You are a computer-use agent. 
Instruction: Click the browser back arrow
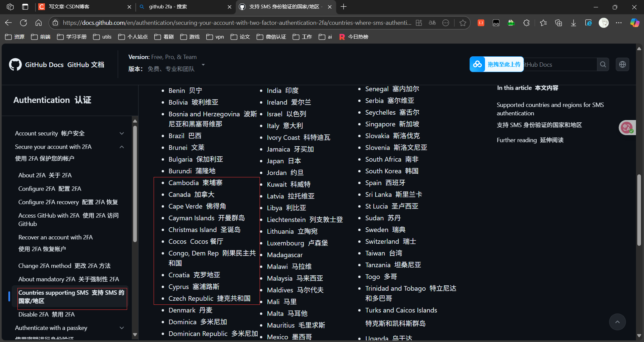[8, 23]
